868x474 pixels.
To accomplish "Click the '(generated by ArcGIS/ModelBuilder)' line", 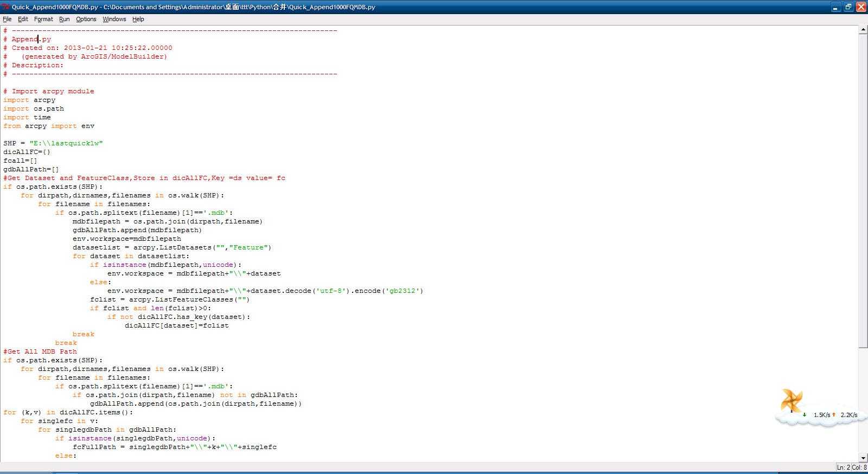I will click(x=85, y=56).
